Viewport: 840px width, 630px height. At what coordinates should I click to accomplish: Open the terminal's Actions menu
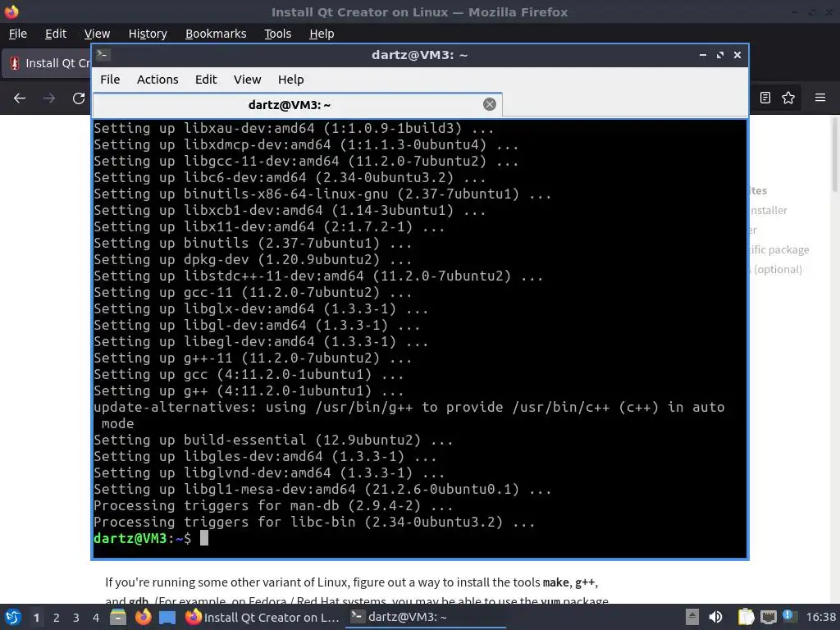tap(157, 80)
